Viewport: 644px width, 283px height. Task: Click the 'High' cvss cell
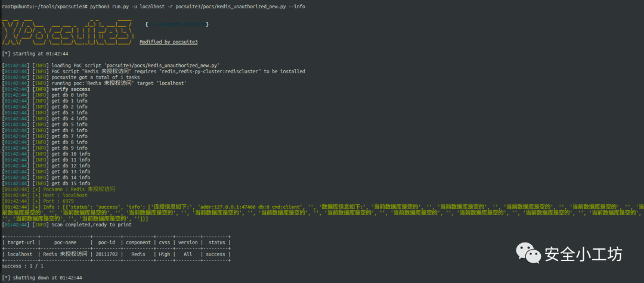(x=165, y=254)
